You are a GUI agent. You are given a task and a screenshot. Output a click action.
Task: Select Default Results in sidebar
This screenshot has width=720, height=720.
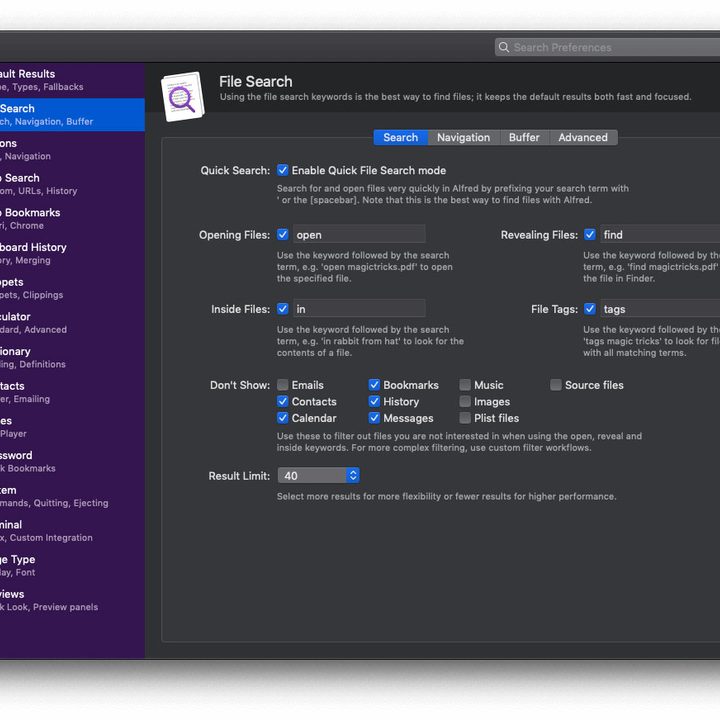tap(72, 80)
